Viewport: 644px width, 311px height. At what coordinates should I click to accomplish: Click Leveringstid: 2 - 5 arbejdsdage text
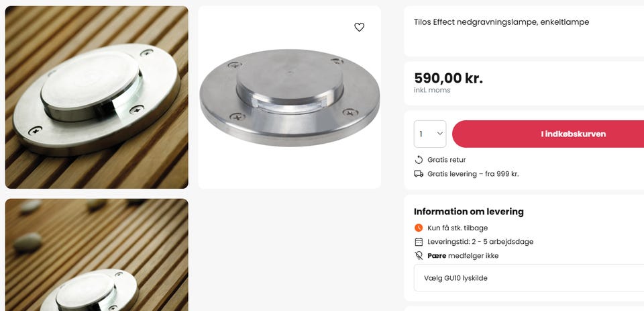click(x=480, y=242)
